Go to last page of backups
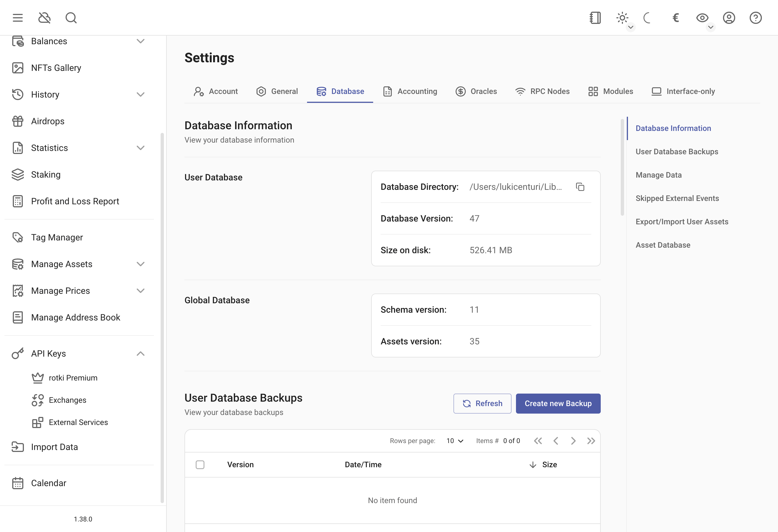 click(591, 441)
